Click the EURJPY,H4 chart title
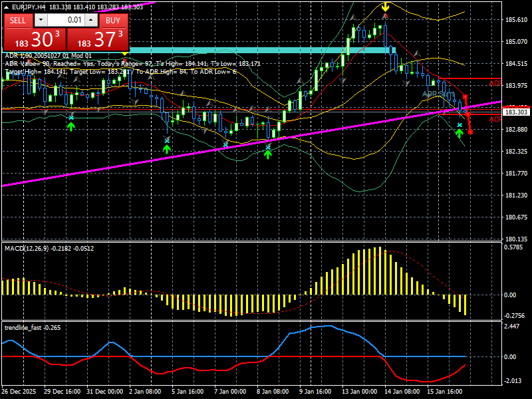The width and height of the screenshot is (532, 399). click(x=29, y=7)
